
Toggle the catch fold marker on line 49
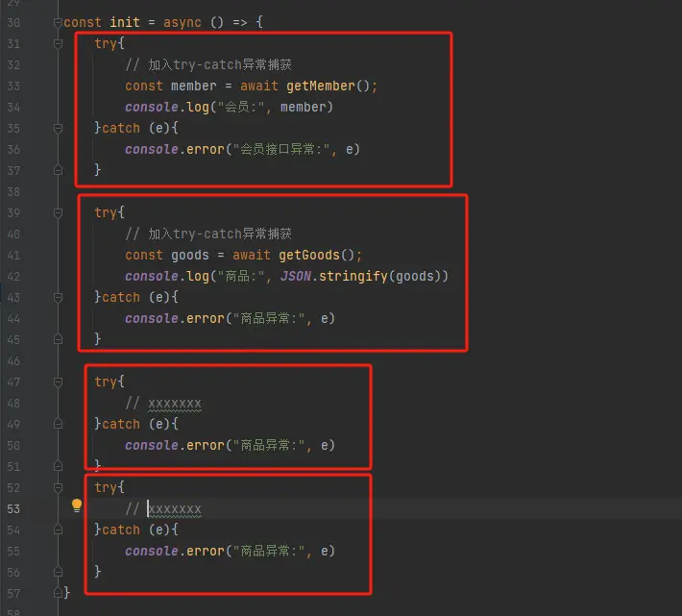58,424
